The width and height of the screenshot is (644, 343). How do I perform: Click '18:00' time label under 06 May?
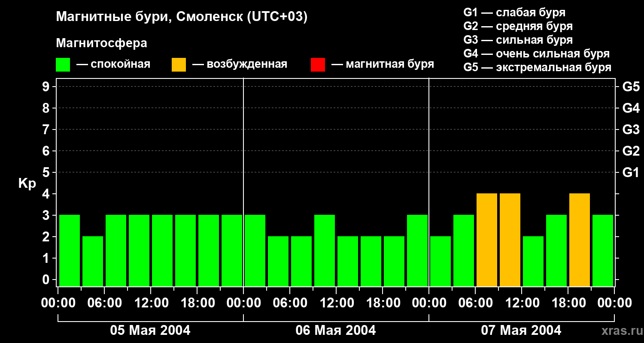coord(383,303)
